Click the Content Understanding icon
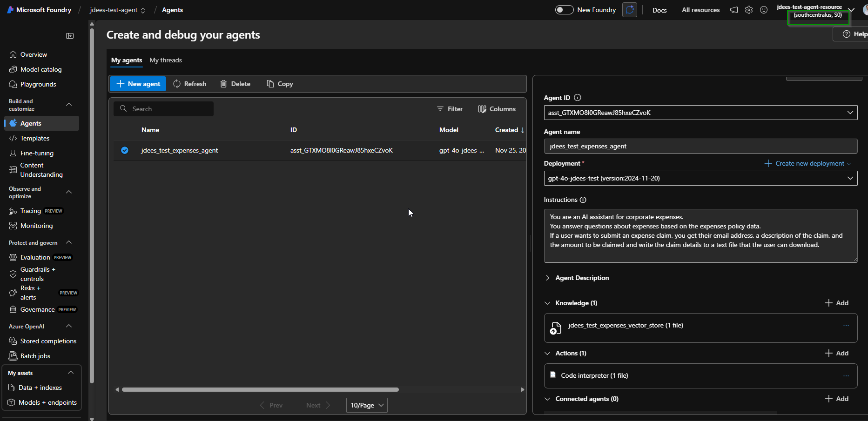The height and width of the screenshot is (421, 868). 13,170
